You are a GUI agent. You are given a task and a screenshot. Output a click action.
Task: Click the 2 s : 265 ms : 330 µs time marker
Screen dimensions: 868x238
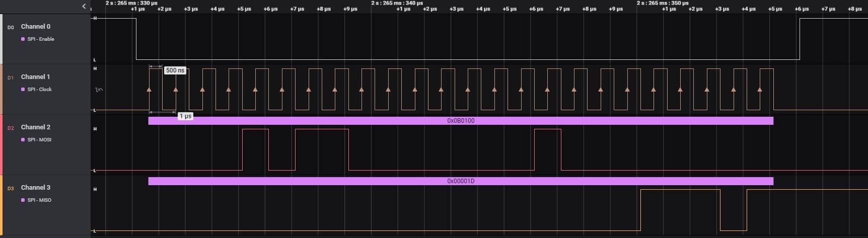tap(131, 3)
